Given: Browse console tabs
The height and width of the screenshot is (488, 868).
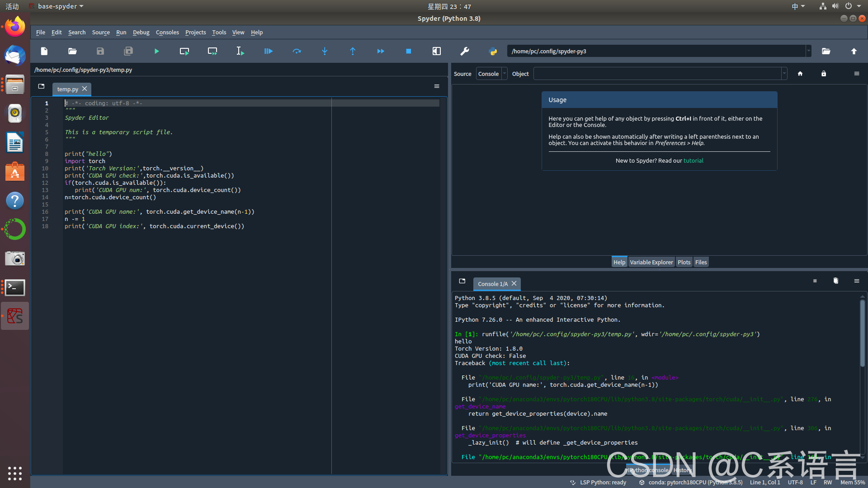Looking at the screenshot, I should [462, 281].
